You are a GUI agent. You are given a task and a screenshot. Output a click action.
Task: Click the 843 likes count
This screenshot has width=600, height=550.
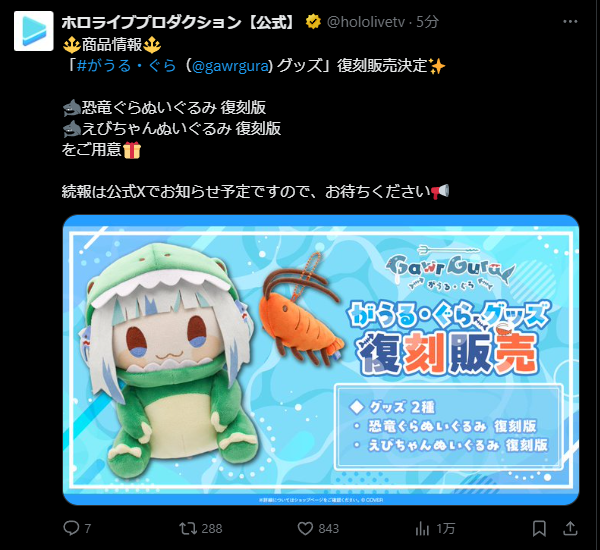point(328,529)
